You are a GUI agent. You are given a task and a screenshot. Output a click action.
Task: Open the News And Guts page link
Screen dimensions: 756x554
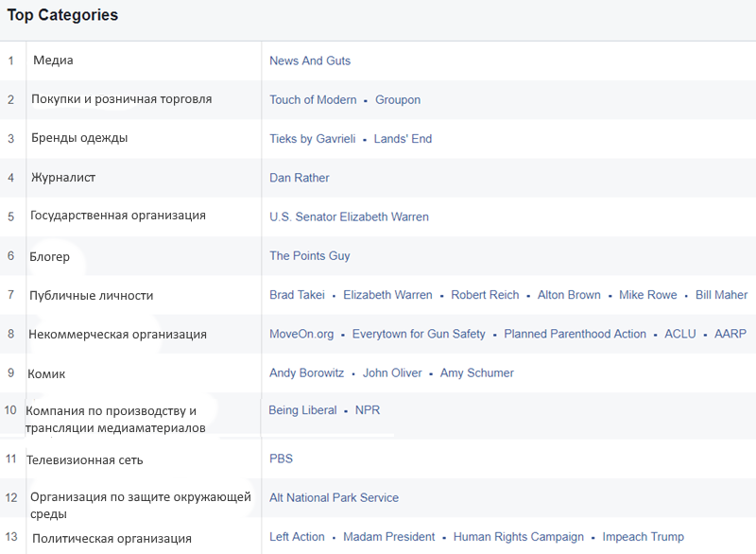(310, 61)
